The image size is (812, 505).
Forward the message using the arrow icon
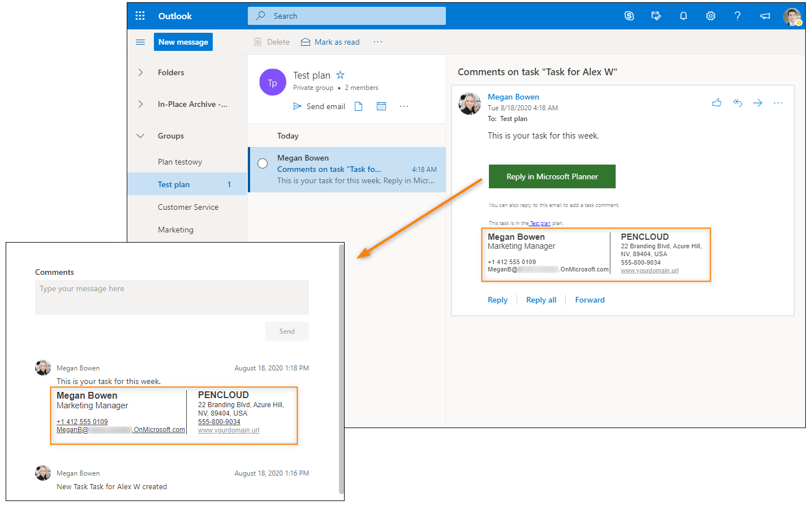point(757,102)
